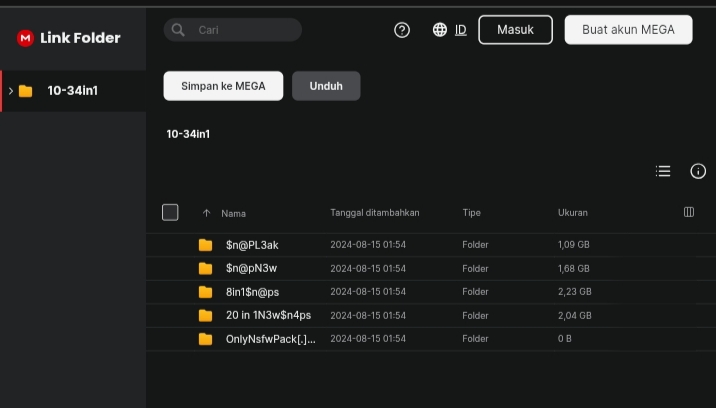Select the $n@pN3w folder name

point(251,268)
